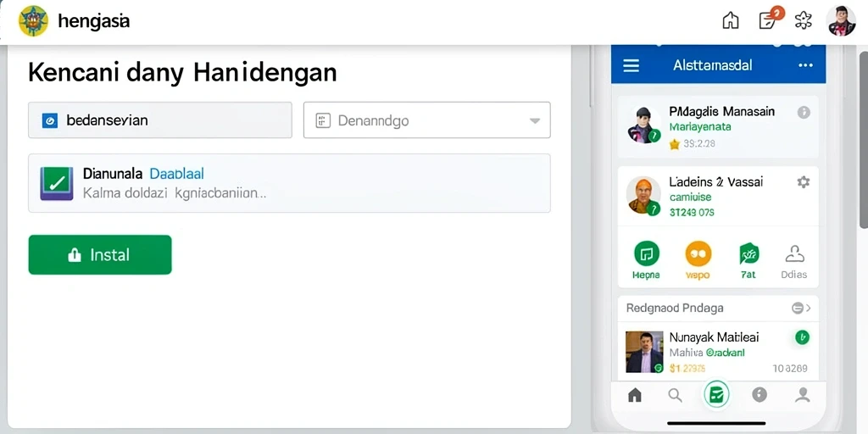Click the lock icon on Instal button
This screenshot has height=434, width=868.
click(x=75, y=254)
